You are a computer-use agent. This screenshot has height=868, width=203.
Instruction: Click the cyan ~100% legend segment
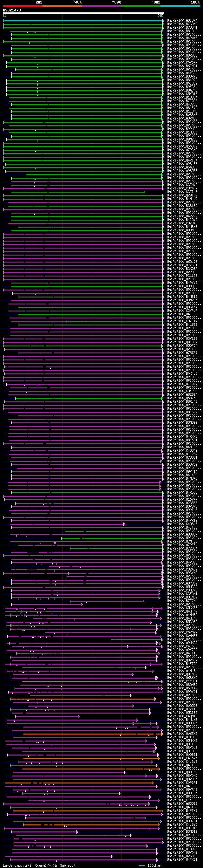tap(180, 6)
